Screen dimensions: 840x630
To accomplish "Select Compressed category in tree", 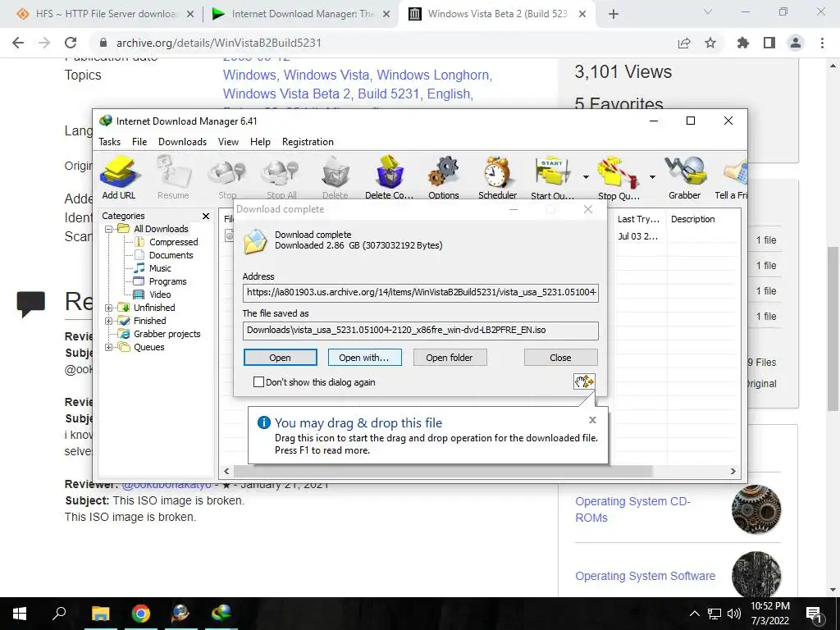I will click(x=173, y=242).
